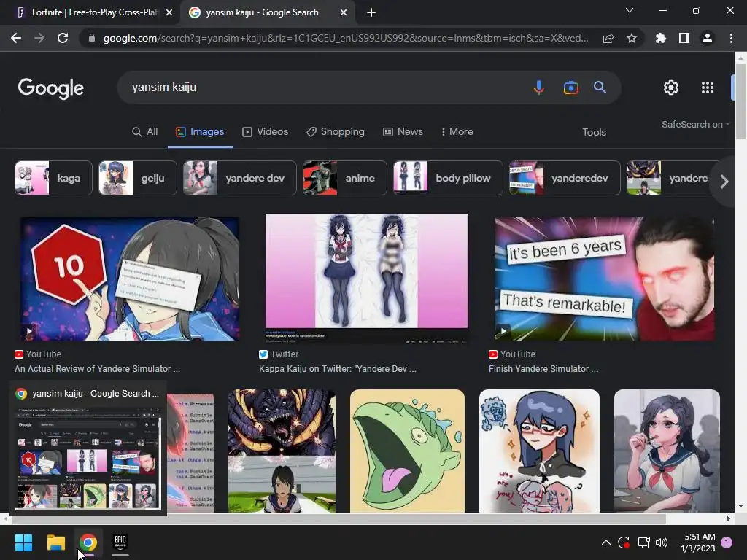747x560 pixels.
Task: Expand the More search categories menu
Action: click(x=457, y=132)
